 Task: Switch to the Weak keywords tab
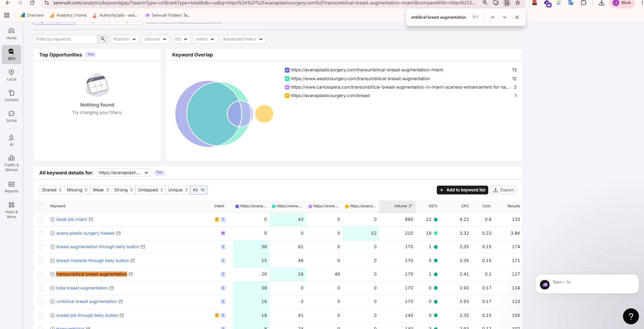pyautogui.click(x=101, y=190)
